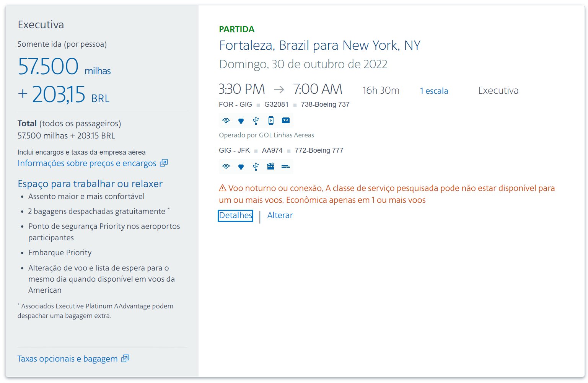588x383 pixels.
Task: Click the arrow between departure and arrival times
Action: (x=279, y=90)
